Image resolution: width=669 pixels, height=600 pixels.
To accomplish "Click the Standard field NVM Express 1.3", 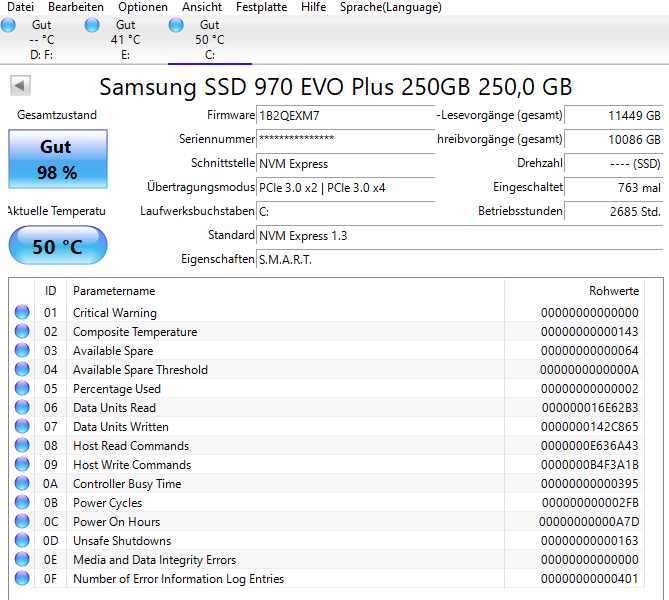I will coord(460,235).
